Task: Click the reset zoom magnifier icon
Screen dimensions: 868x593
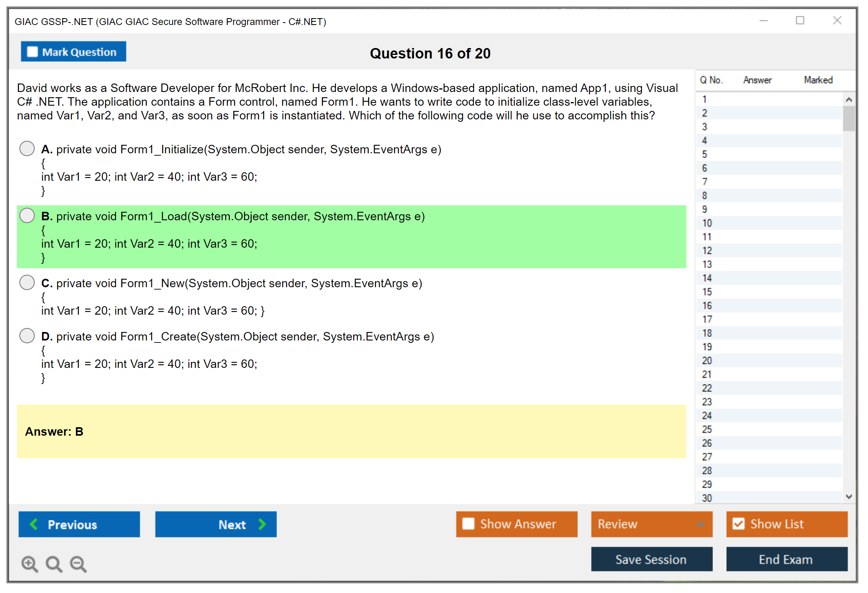Action: coord(54,564)
